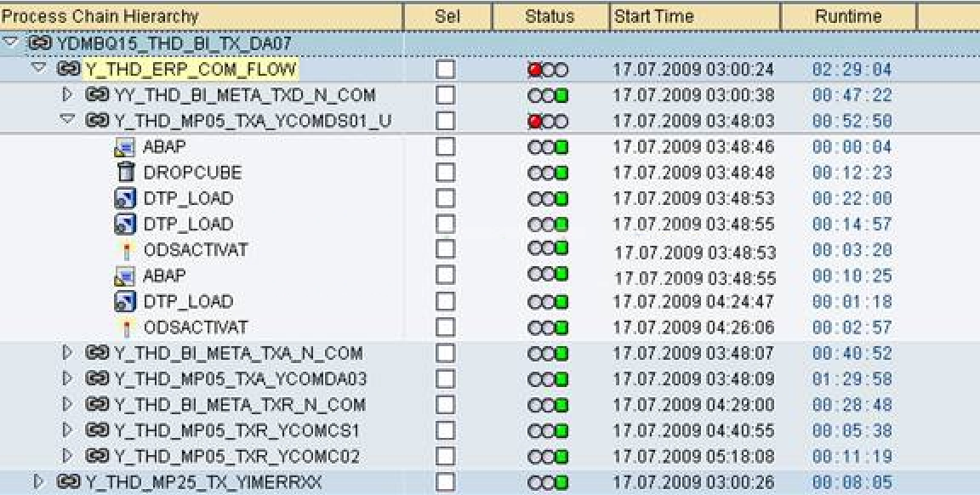Click the chain icon of YDMBQ15_THD_BI_TX_DA07
Image resolution: width=980 pixels, height=495 pixels.
pos(39,43)
